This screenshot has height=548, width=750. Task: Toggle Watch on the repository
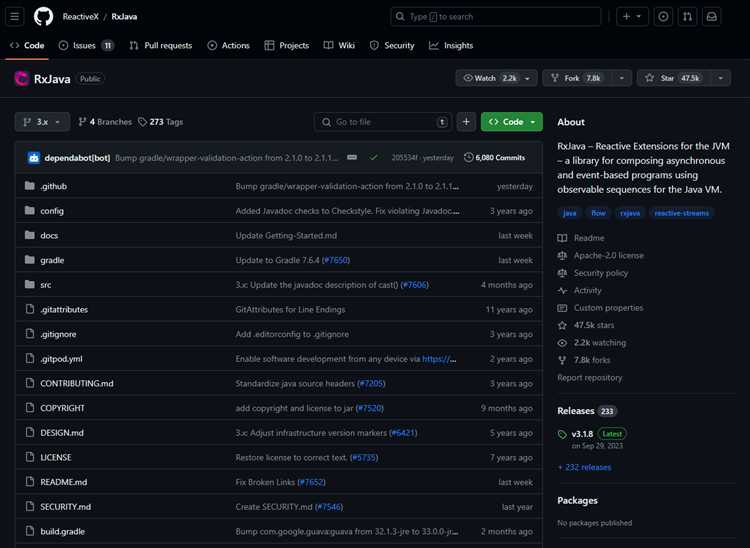[490, 78]
